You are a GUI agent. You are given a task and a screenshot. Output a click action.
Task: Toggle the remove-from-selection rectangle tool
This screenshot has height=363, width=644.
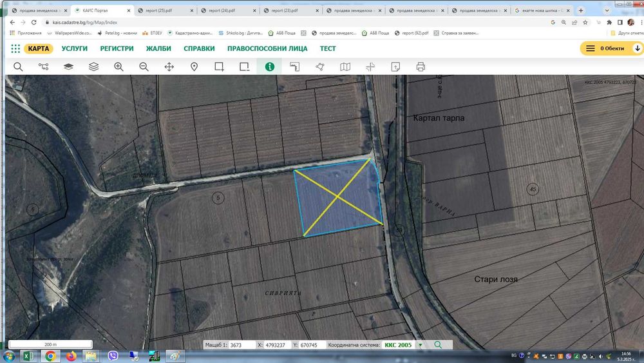pyautogui.click(x=244, y=66)
